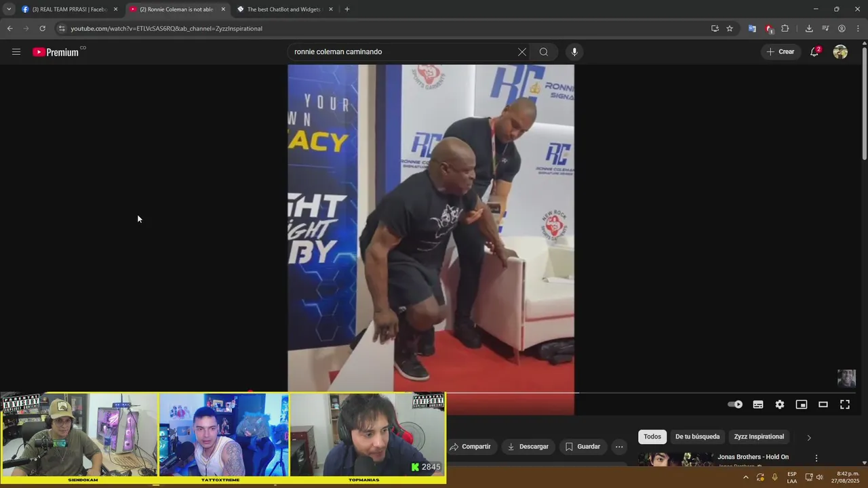Viewport: 868px width, 488px height.
Task: Open the red extension with badge 1
Action: (768, 28)
